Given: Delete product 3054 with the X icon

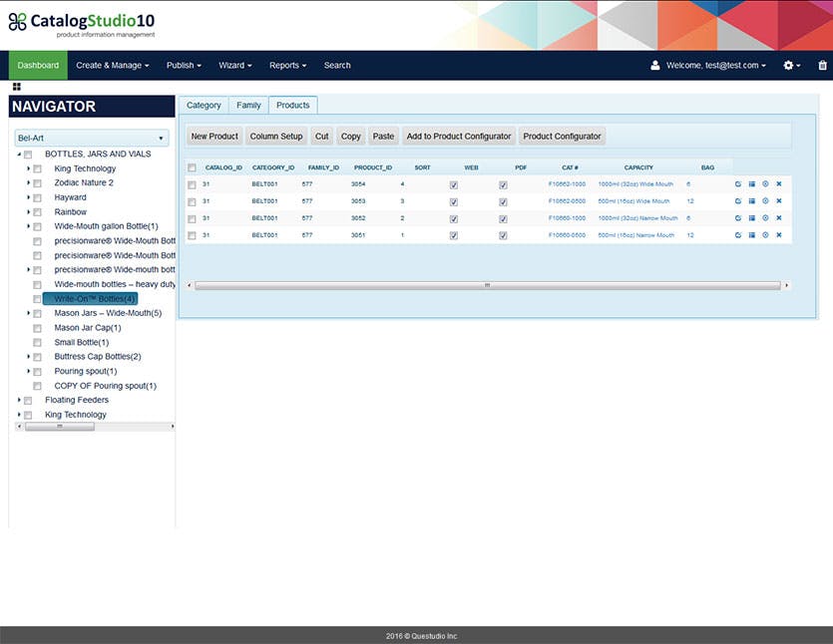Looking at the screenshot, I should (779, 183).
